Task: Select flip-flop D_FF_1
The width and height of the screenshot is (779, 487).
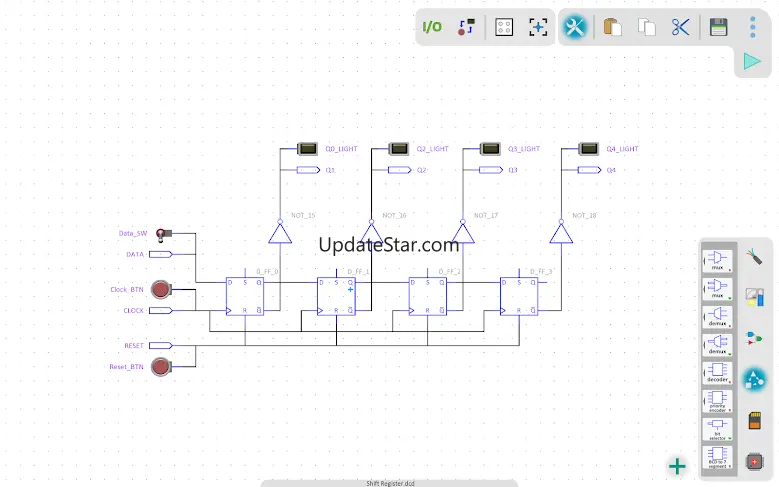Action: pos(336,296)
